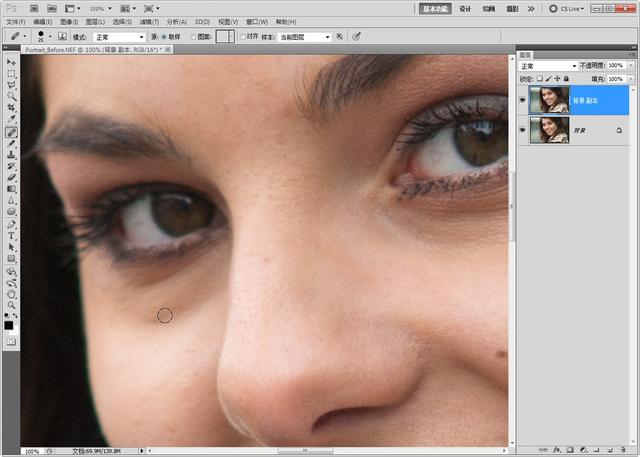This screenshot has width=640, height=457.
Task: Select the Pen tool
Action: [11, 224]
